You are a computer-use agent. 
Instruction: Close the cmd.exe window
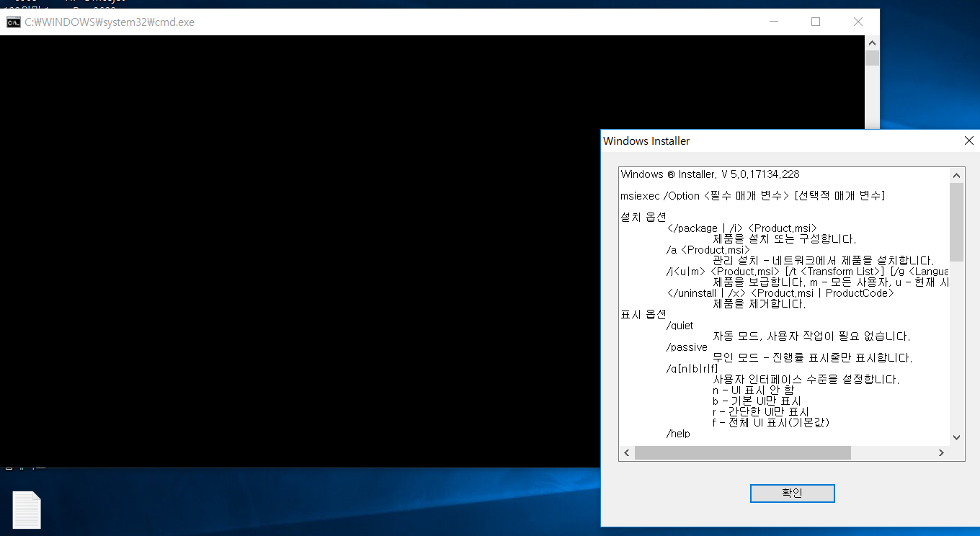click(x=858, y=22)
